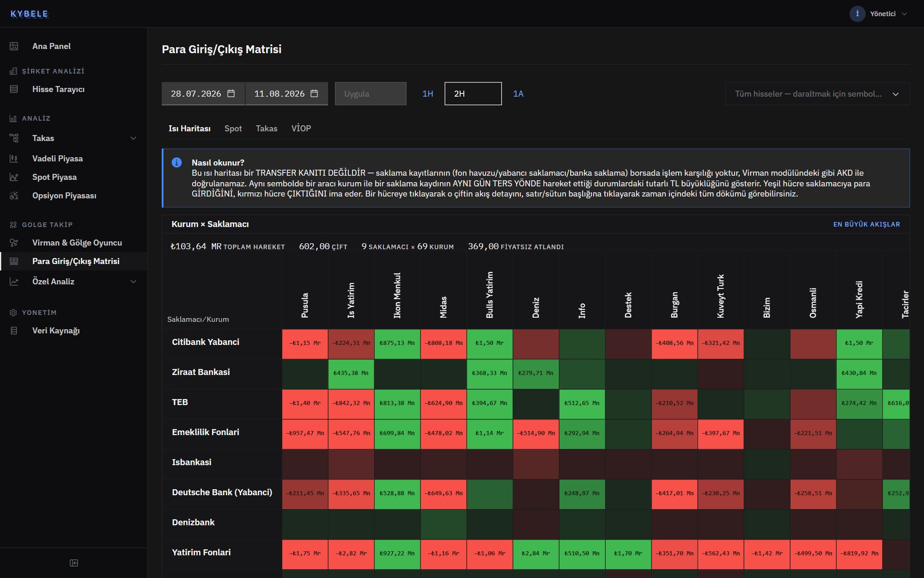924x578 pixels.
Task: Click the ₺430,84 Mn cell
Action: (x=859, y=374)
